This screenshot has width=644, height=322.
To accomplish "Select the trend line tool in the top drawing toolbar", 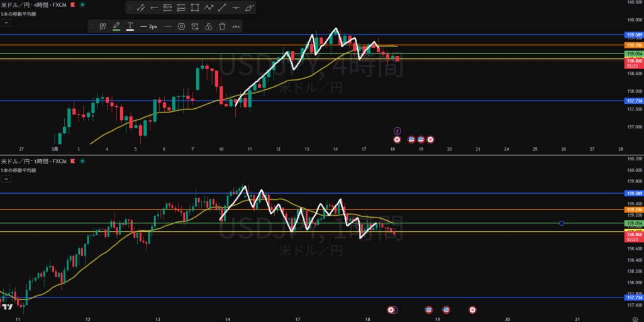I will click(140, 8).
